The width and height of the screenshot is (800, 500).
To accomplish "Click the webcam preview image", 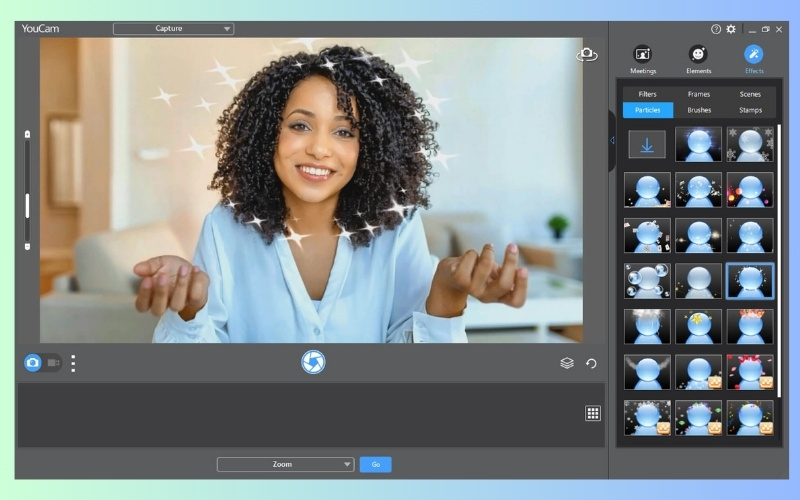I will [311, 190].
